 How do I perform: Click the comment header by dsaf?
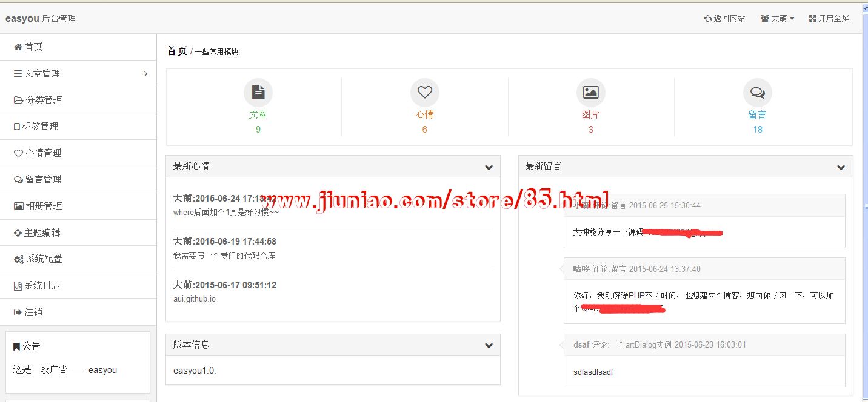(x=704, y=345)
